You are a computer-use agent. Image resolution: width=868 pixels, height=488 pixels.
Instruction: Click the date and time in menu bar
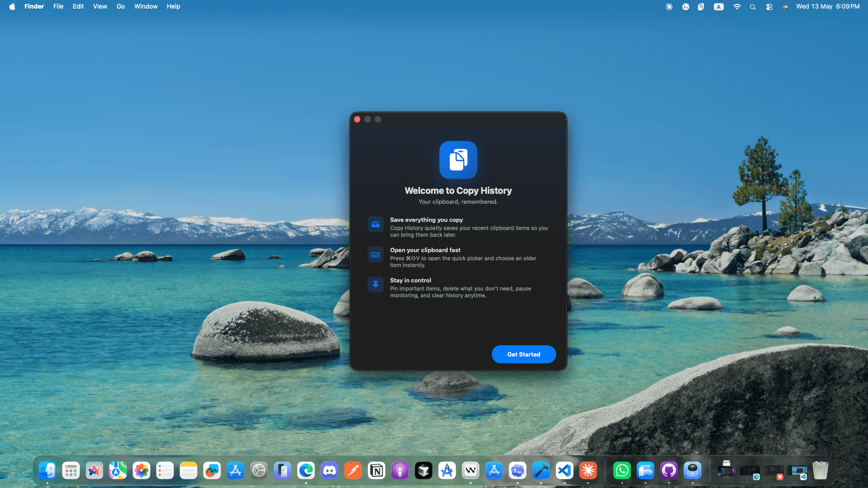(828, 6)
